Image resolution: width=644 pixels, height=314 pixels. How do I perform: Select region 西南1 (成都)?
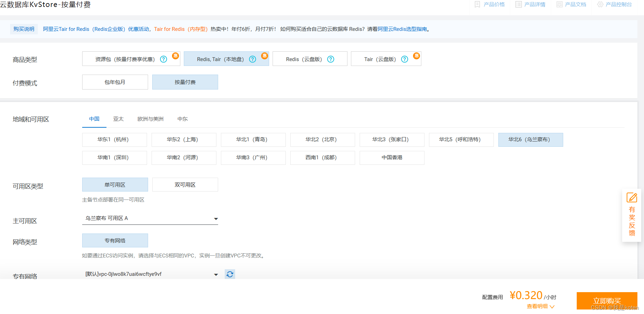(323, 158)
